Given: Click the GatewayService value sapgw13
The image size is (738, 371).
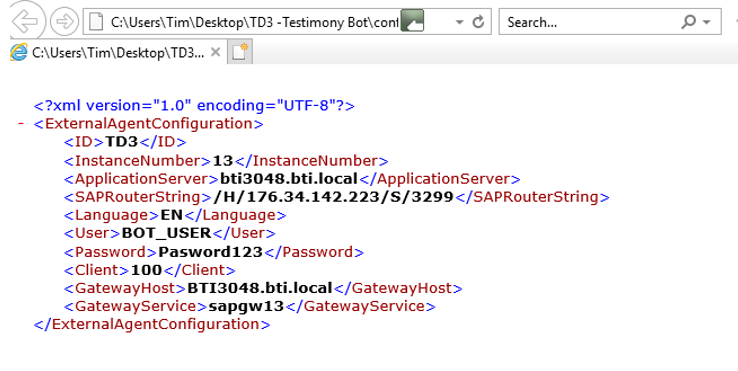Looking at the screenshot, I should tap(246, 306).
